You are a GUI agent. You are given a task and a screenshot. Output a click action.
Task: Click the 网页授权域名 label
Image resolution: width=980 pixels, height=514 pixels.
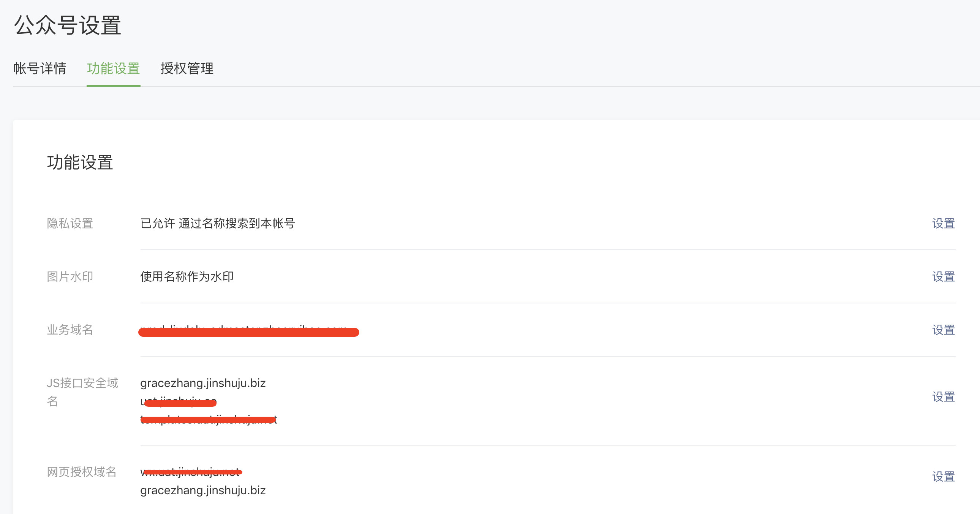click(81, 472)
